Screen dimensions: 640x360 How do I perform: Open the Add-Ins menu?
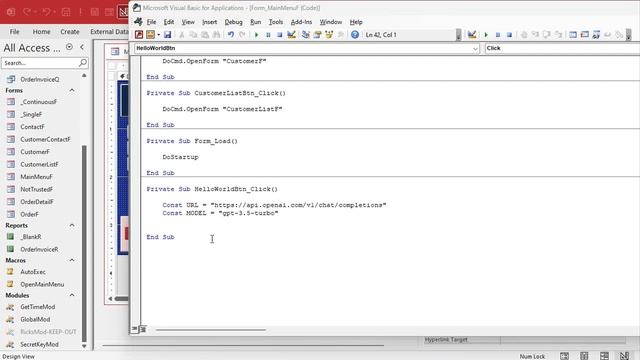click(301, 22)
